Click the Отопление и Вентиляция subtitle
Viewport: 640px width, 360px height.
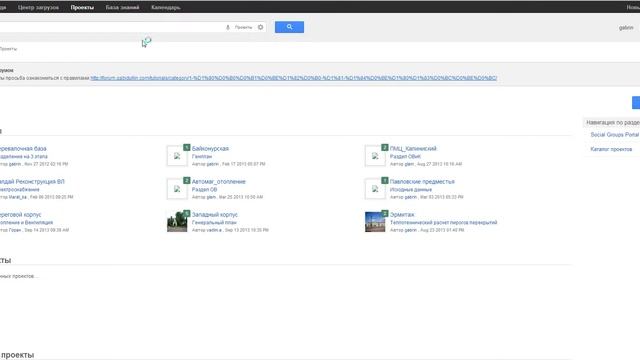click(x=27, y=222)
